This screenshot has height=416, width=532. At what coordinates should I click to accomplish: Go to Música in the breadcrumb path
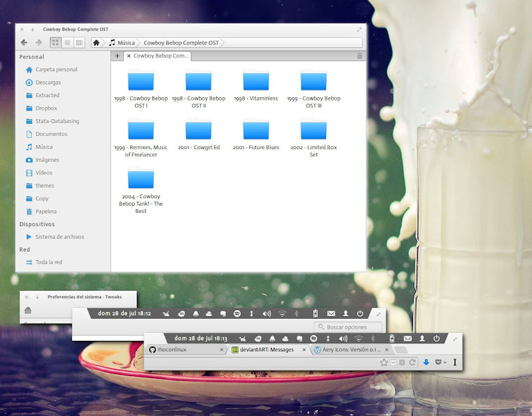pyautogui.click(x=122, y=43)
